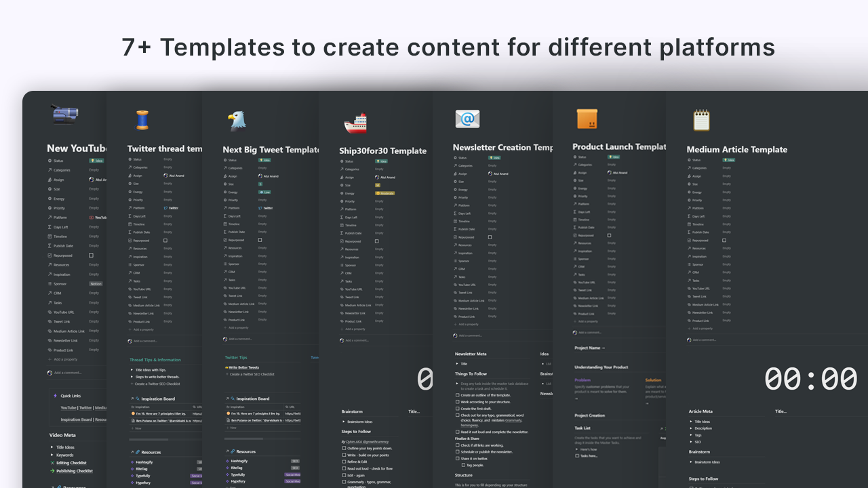
Task: Click the orange folder icon on Product Launch Template
Action: coord(586,119)
